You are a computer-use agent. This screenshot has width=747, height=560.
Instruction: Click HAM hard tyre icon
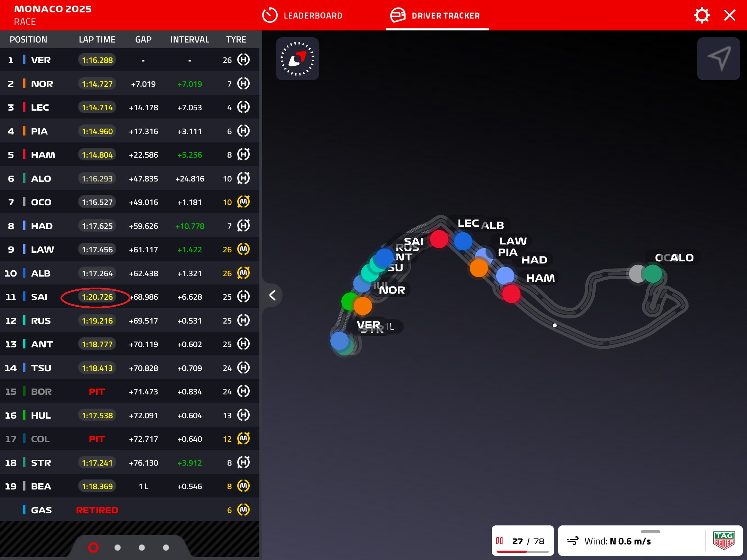(243, 155)
